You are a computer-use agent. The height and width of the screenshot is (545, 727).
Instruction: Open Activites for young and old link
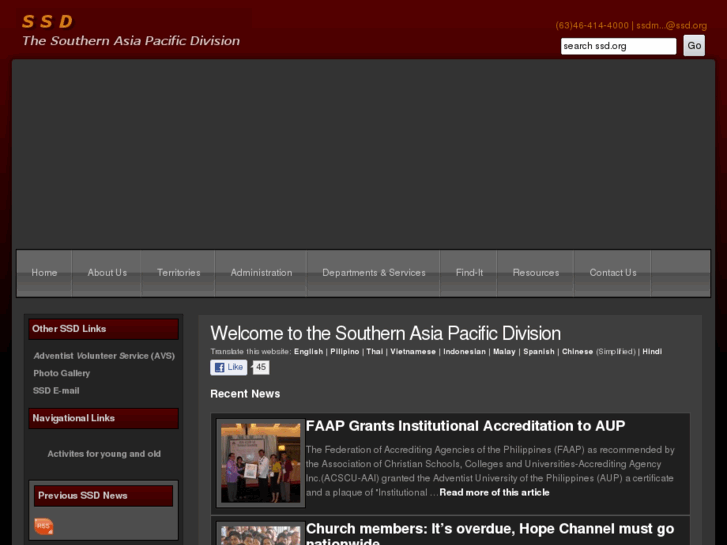pyautogui.click(x=104, y=454)
